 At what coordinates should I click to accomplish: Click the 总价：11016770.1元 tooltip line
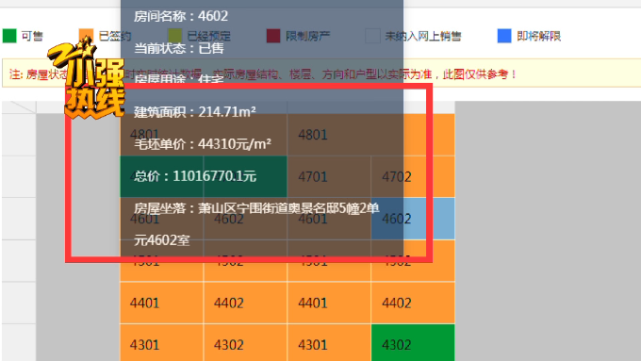coord(195,176)
